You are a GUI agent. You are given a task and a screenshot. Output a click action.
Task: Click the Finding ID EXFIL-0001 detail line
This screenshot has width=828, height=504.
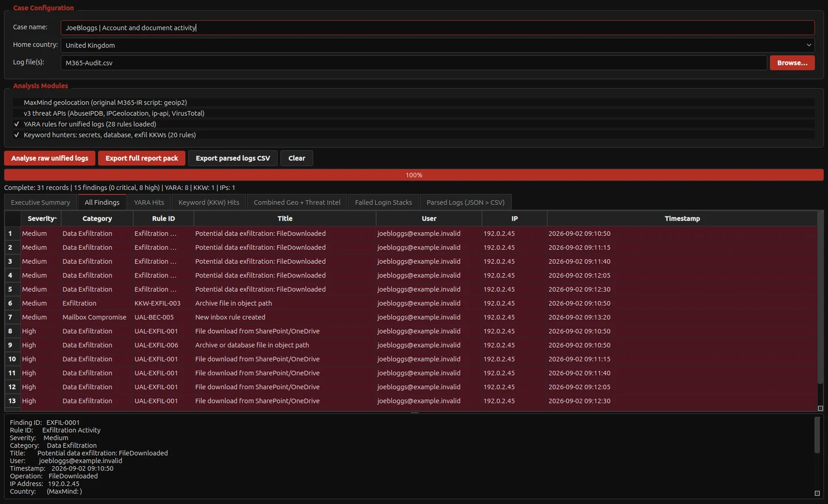45,422
